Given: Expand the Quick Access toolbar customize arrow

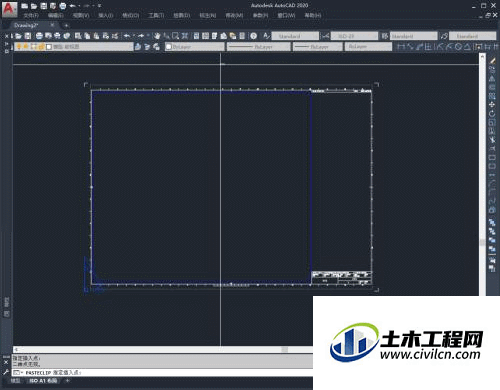Looking at the screenshot, I should (x=99, y=6).
